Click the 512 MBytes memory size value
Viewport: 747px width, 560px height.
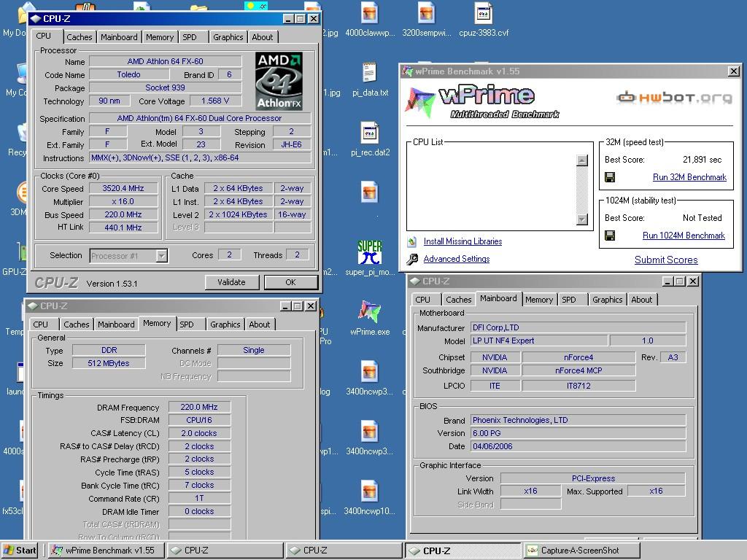point(109,363)
